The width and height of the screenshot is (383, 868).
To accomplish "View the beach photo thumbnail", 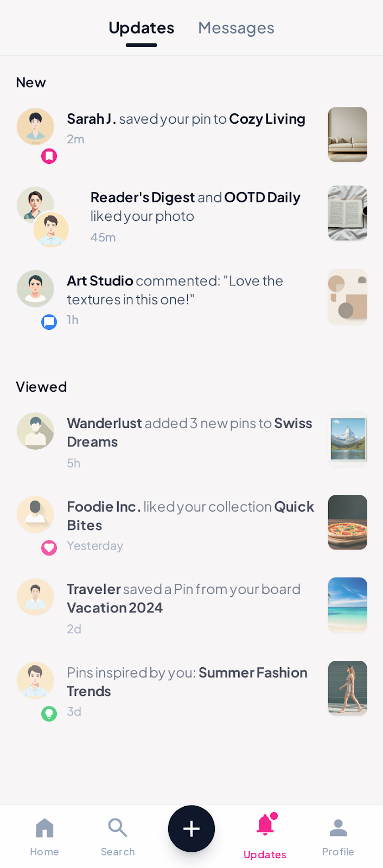I will (348, 605).
